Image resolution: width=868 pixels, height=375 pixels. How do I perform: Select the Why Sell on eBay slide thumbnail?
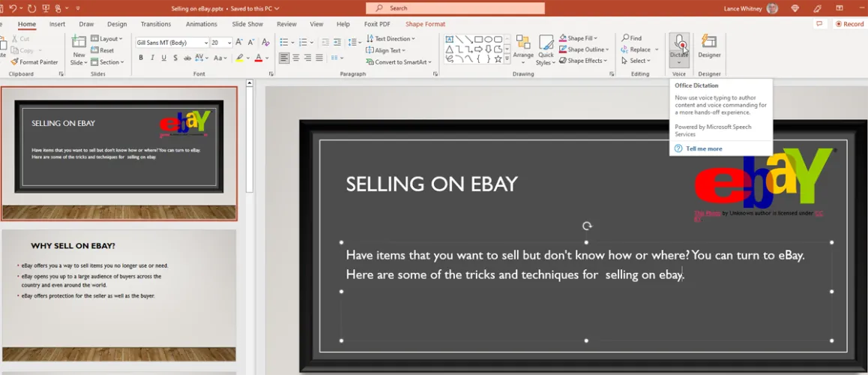118,296
